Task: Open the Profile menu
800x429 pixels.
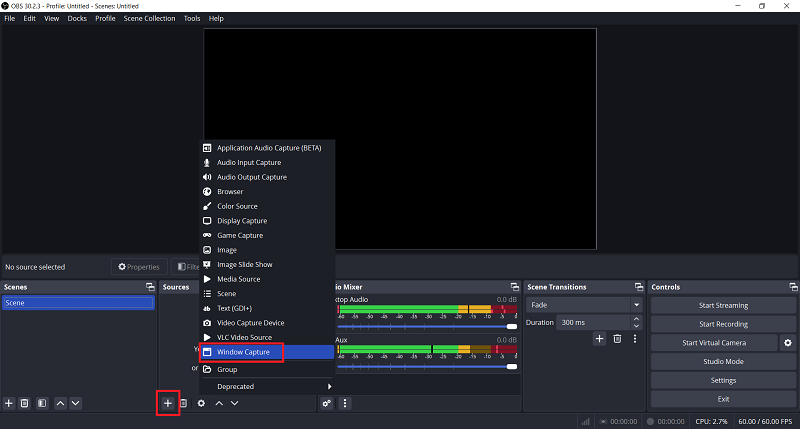Action: tap(105, 18)
